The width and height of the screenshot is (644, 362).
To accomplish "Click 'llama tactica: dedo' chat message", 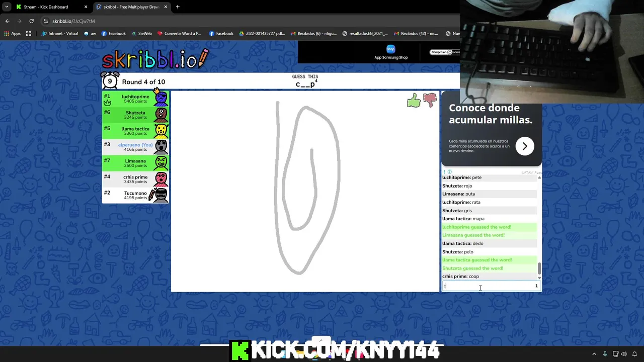I will (x=463, y=243).
